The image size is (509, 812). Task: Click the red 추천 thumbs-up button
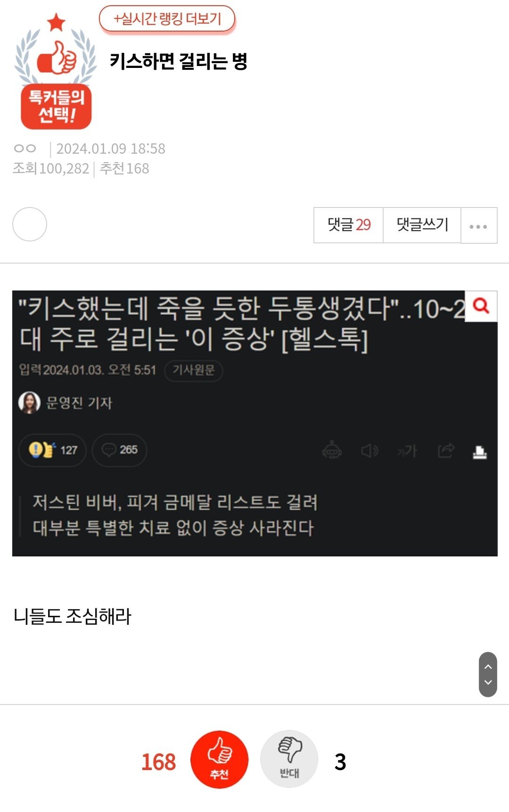pyautogui.click(x=219, y=759)
